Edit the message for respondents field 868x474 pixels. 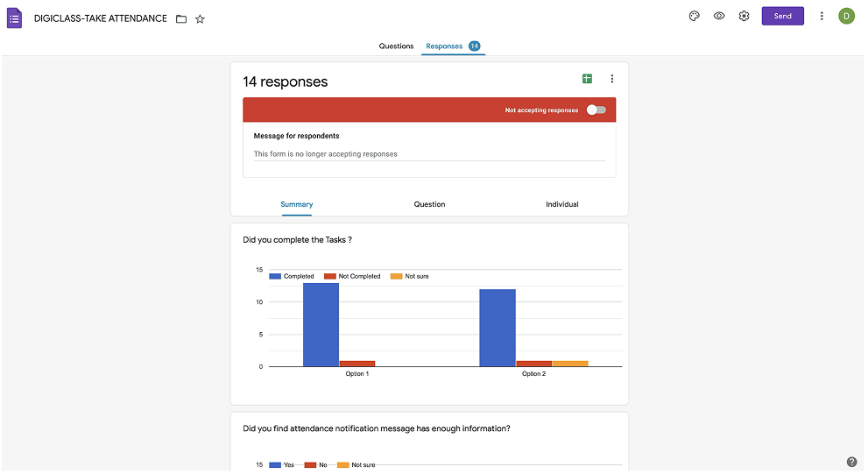[x=429, y=154]
